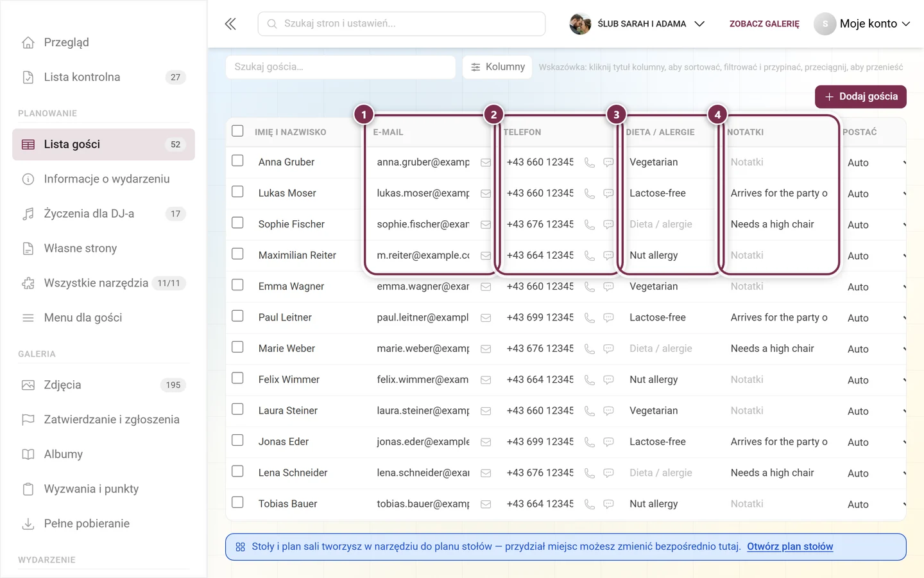Click the email icon in Anna Gruber's row
Image resolution: width=924 pixels, height=578 pixels.
486,162
